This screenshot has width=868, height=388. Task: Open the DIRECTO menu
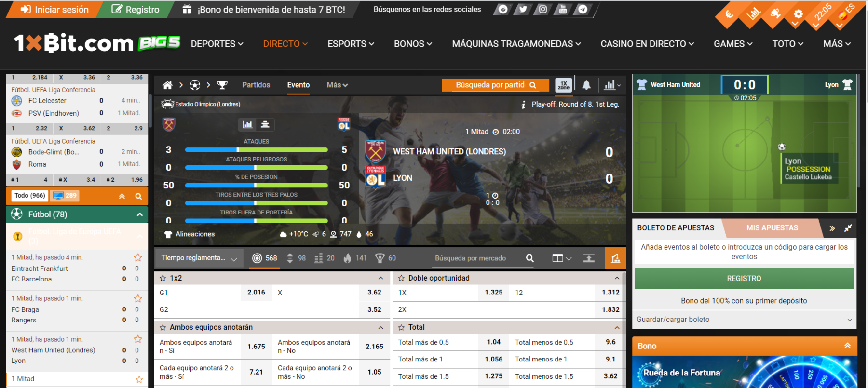pyautogui.click(x=285, y=44)
